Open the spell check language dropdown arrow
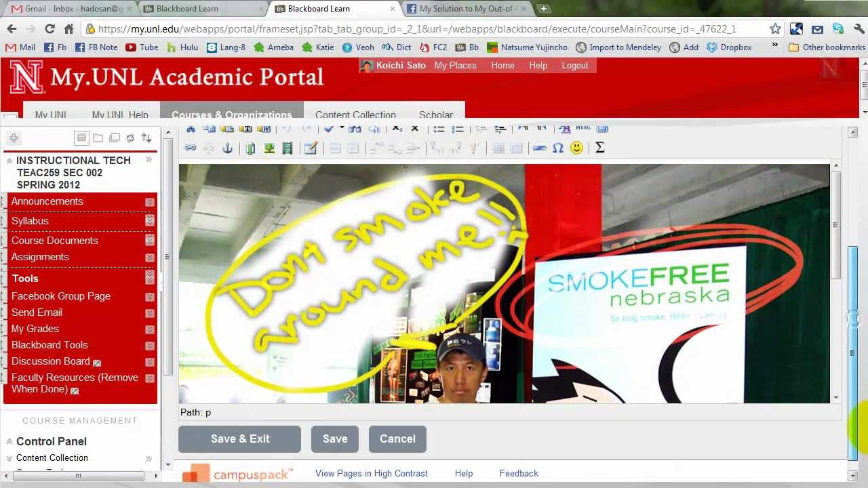Screen dimensions: 868x488 [x=341, y=129]
